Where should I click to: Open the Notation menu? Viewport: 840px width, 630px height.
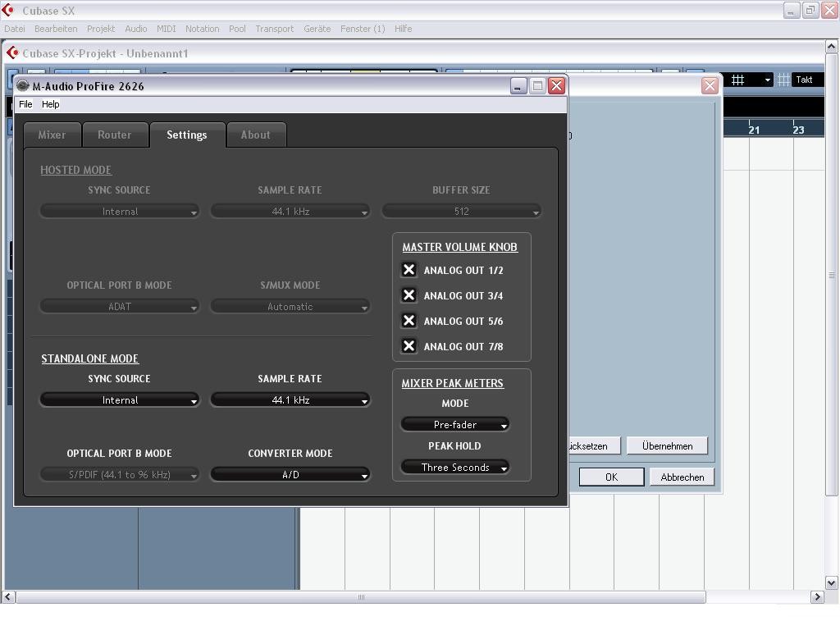202,29
